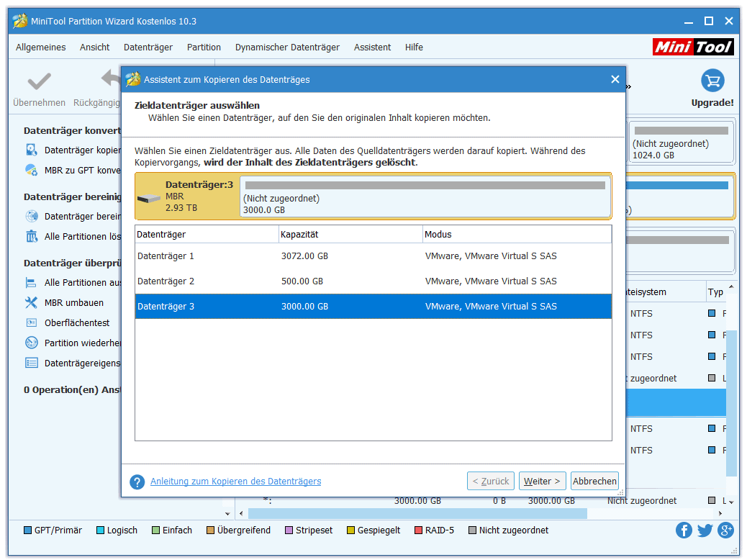Click the Rückgängig undo arrow icon
This screenshot has height=560, width=747.
point(111,78)
